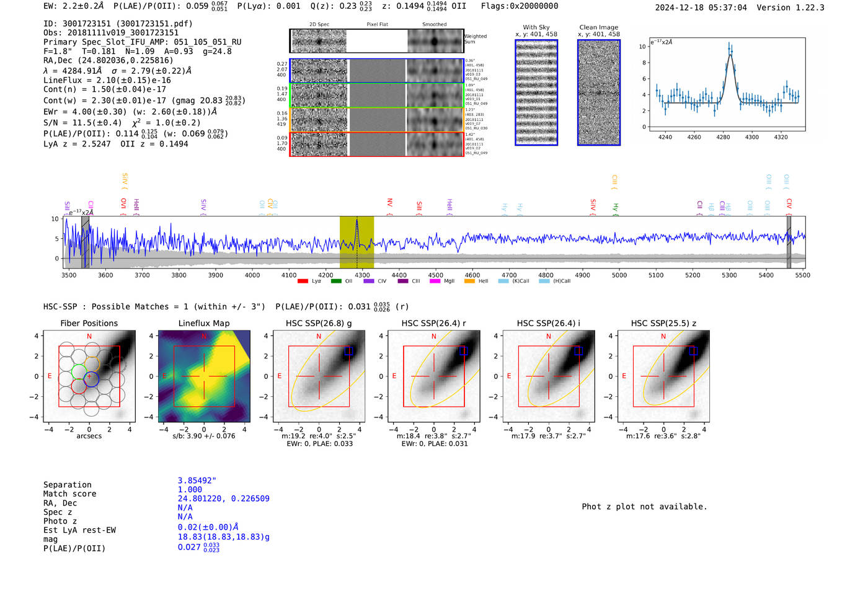The height and width of the screenshot is (591, 868).
Task: Select the Clean Image cutout
Action: 599,92
